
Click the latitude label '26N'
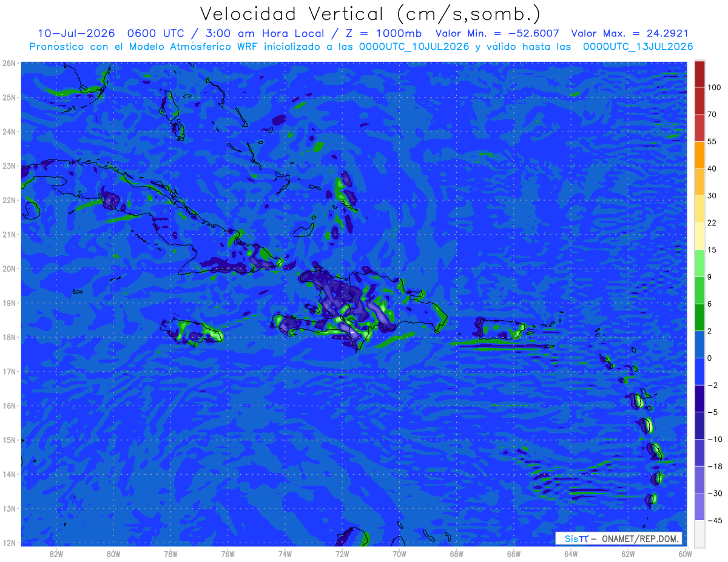tap(9, 63)
